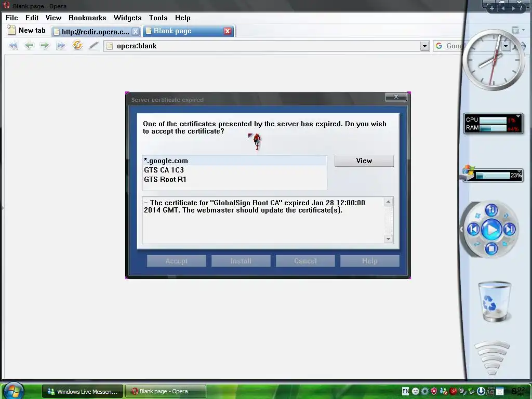Click the Accept button in certificate dialog

tap(177, 261)
